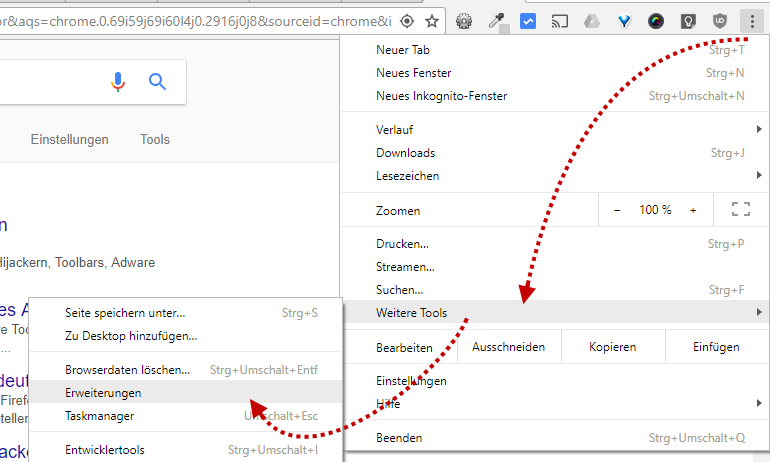Click the microphone voice search icon
Image resolution: width=770 pixels, height=462 pixels.
(x=119, y=82)
